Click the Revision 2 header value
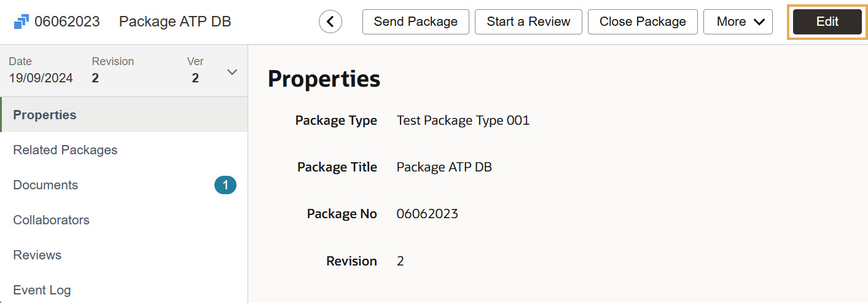 95,78
